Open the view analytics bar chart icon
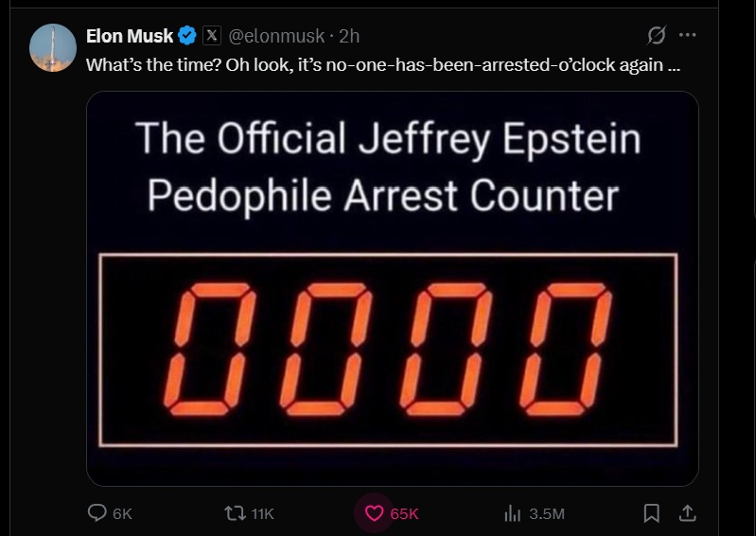This screenshot has height=536, width=756. (513, 512)
